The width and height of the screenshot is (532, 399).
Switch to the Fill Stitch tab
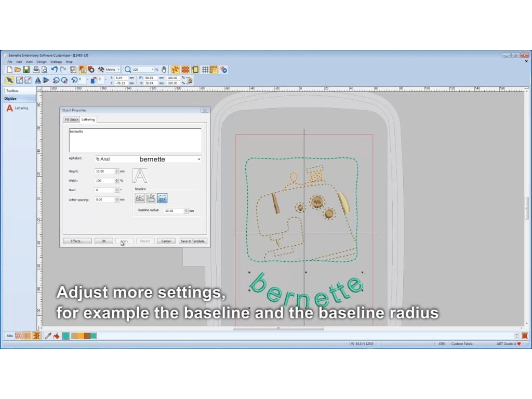tap(72, 119)
